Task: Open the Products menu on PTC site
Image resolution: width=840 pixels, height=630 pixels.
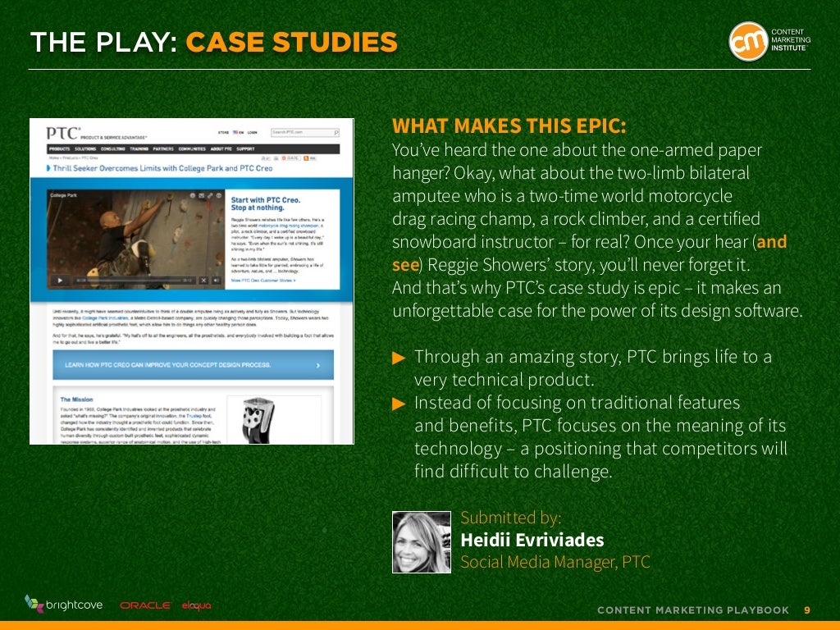Action: 59,149
